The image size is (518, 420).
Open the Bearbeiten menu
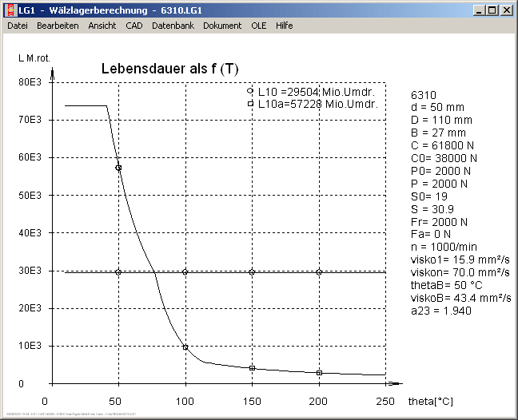58,26
